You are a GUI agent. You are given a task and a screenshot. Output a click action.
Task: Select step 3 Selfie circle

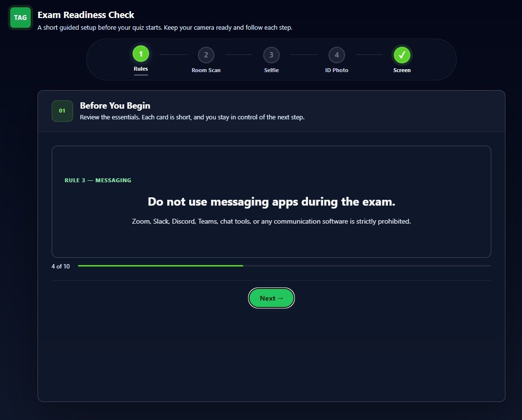pos(271,55)
